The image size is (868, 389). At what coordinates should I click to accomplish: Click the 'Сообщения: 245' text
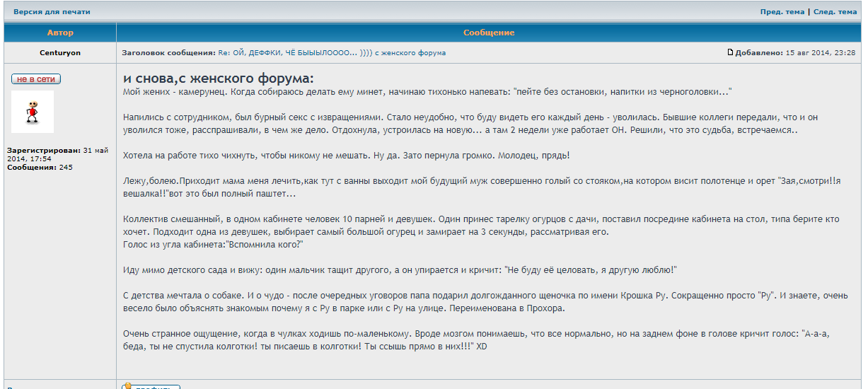40,168
